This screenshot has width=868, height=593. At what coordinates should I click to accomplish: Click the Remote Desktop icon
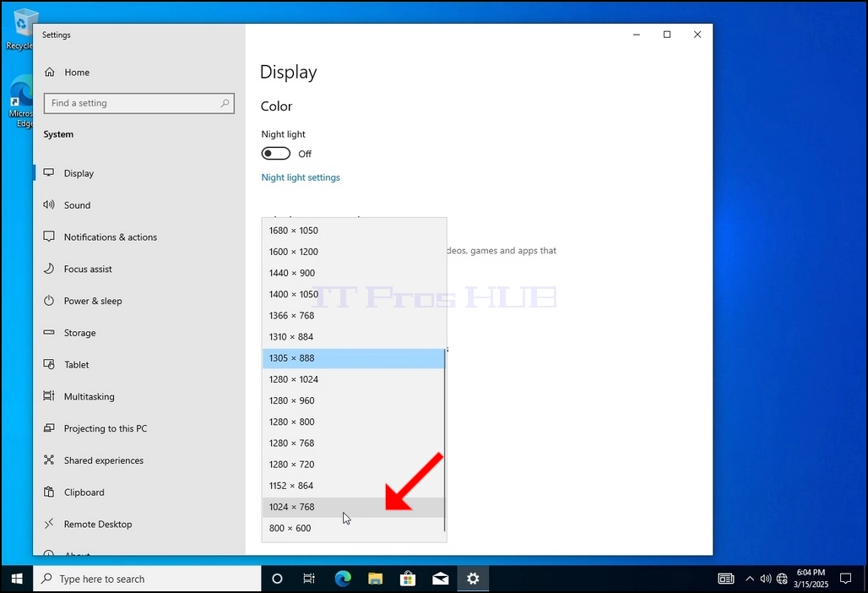49,523
